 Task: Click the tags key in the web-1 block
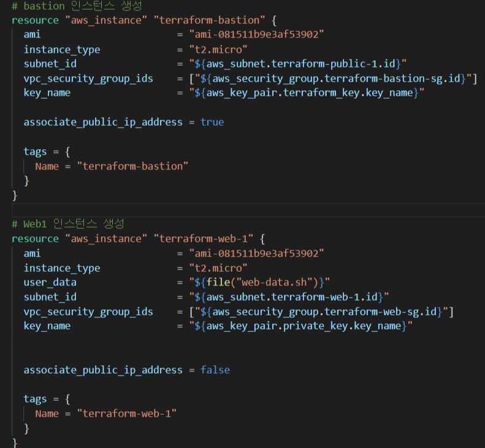coord(35,399)
